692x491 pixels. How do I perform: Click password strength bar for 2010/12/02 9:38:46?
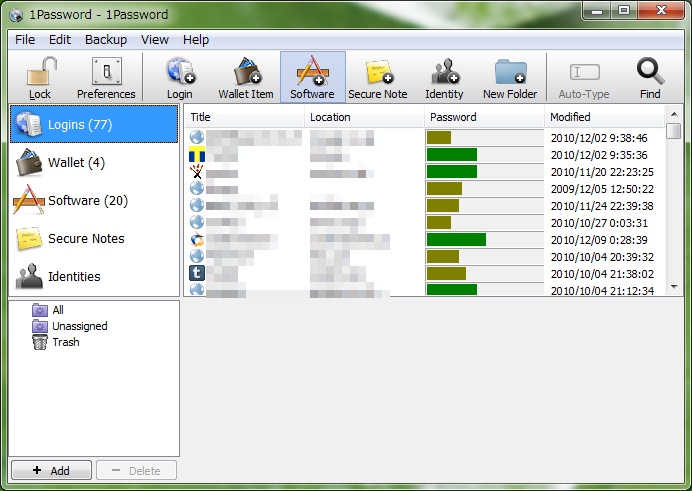pyautogui.click(x=485, y=138)
